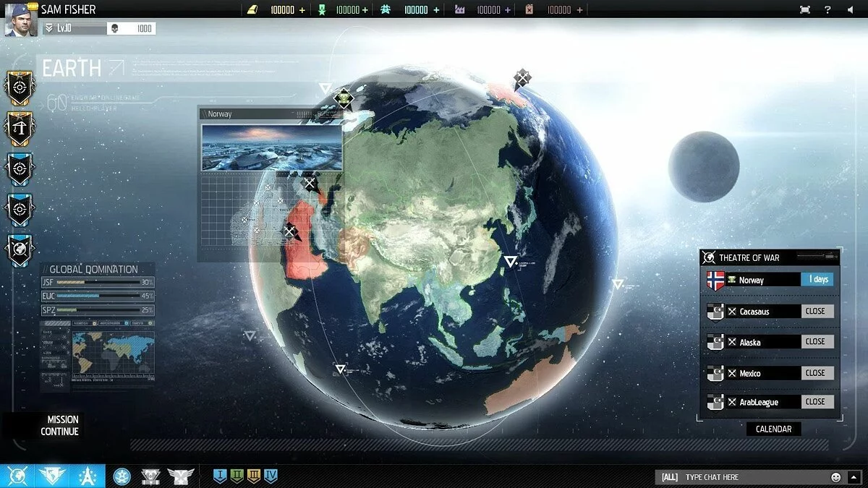The width and height of the screenshot is (868, 488).
Task: Open the tower icon tab in bottom bar
Action: 88,476
